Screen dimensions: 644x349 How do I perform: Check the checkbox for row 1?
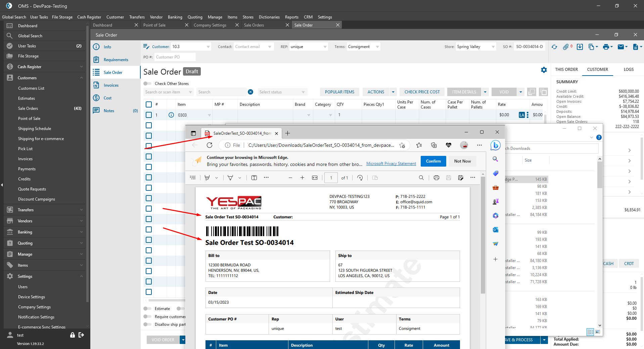tap(149, 115)
